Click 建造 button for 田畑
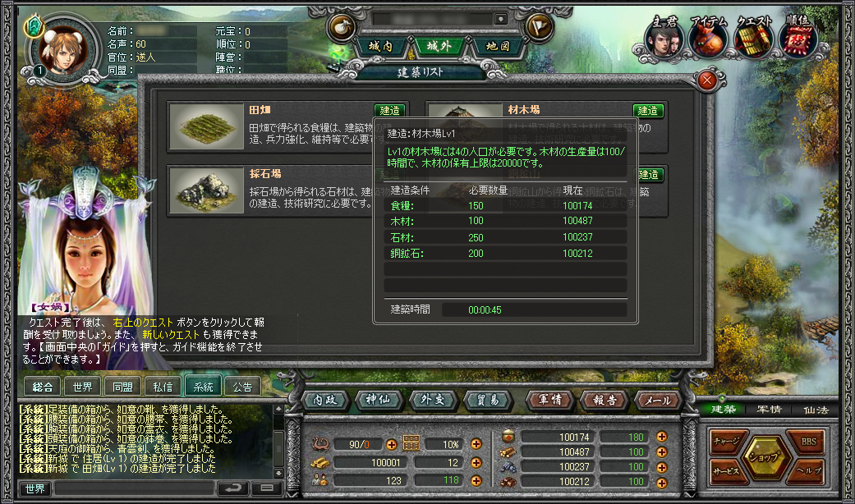855x504 pixels. click(389, 111)
